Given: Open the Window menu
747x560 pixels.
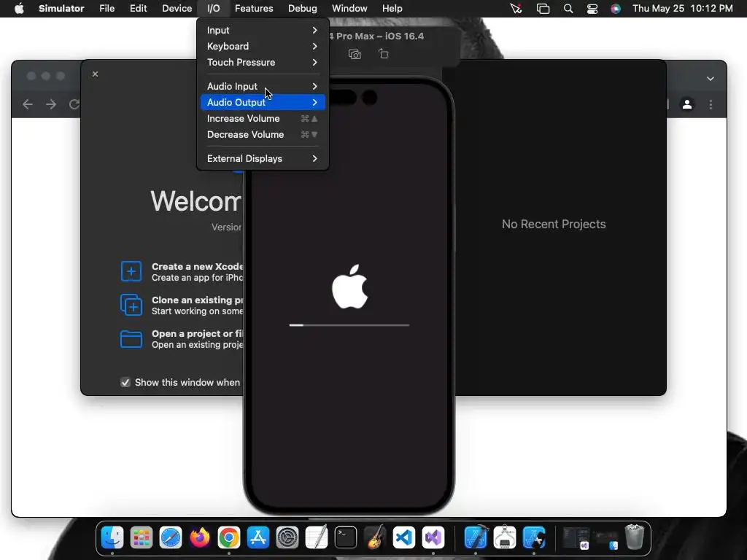Looking at the screenshot, I should (x=349, y=9).
